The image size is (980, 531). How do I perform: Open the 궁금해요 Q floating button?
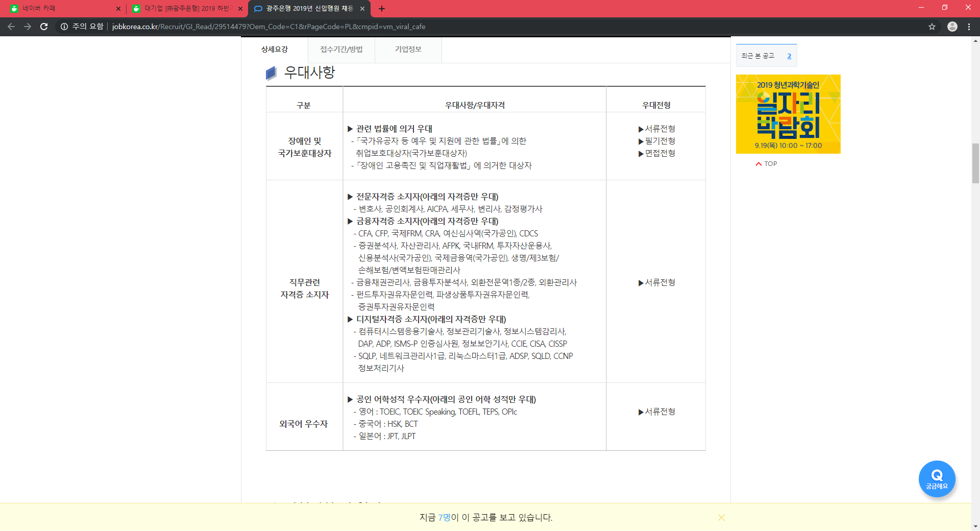tap(937, 479)
